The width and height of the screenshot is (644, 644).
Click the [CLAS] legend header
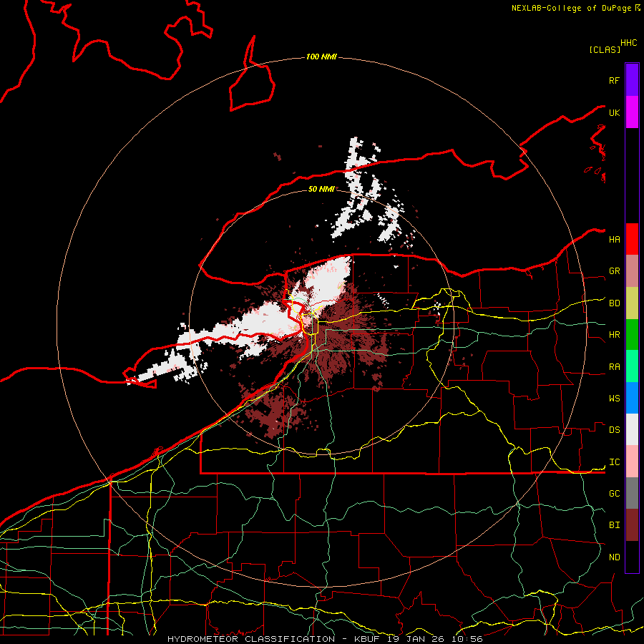(605, 49)
